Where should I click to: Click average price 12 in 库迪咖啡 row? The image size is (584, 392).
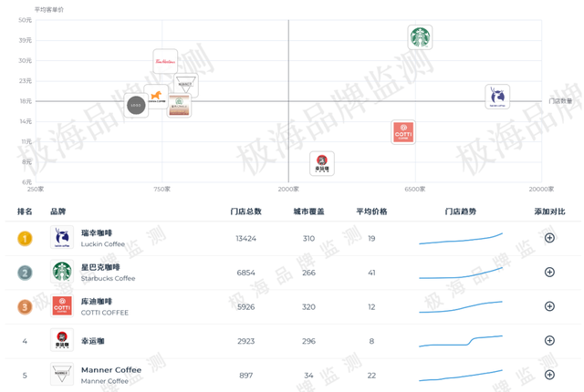click(x=371, y=307)
